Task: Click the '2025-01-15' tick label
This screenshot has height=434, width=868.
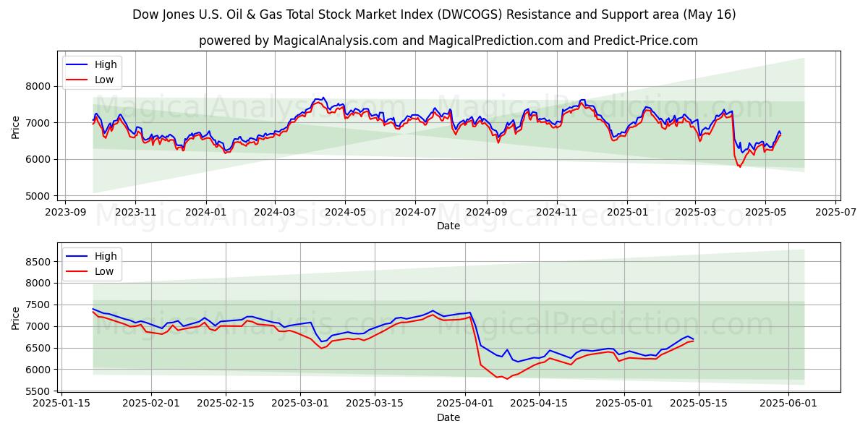Action: coord(61,404)
